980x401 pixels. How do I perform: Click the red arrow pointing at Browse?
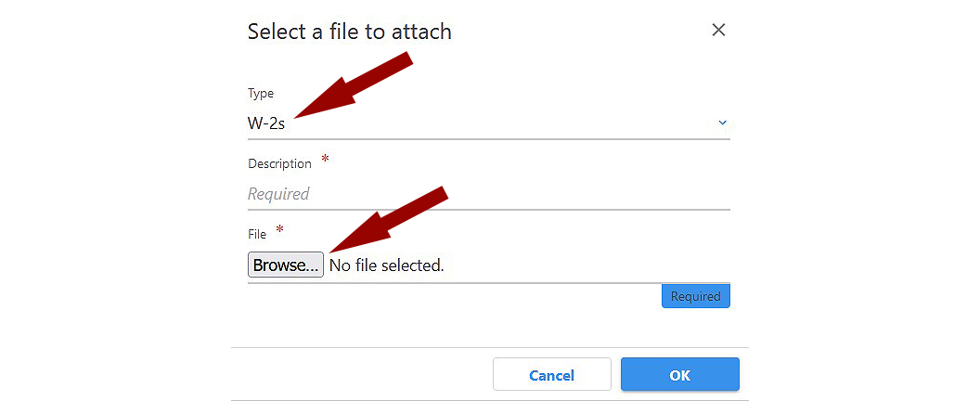click(x=390, y=219)
